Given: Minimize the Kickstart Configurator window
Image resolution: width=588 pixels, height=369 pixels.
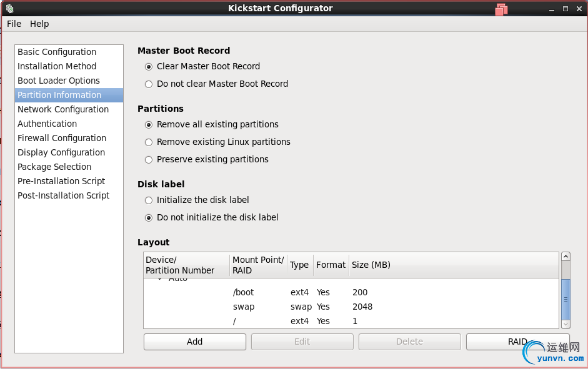Looking at the screenshot, I should tap(552, 9).
